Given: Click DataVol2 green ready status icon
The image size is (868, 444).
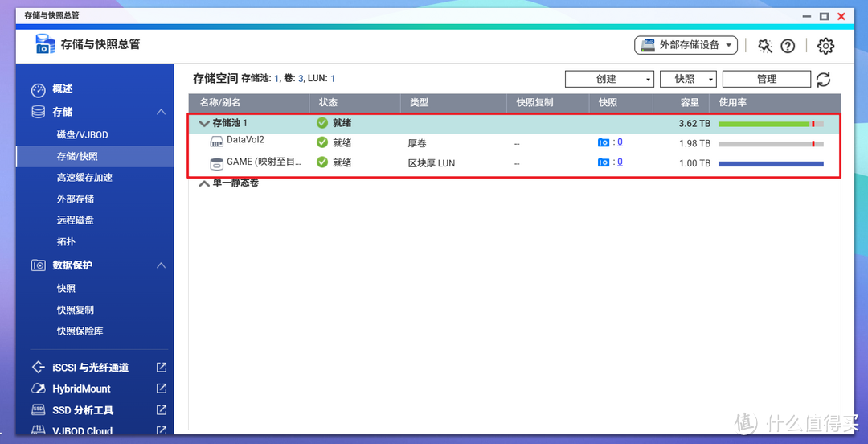Looking at the screenshot, I should point(322,142).
